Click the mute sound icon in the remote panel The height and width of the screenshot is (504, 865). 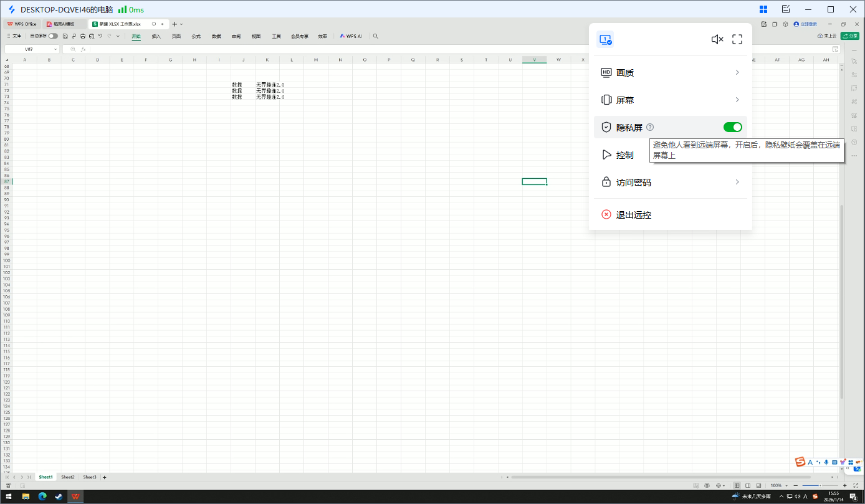[x=717, y=39]
